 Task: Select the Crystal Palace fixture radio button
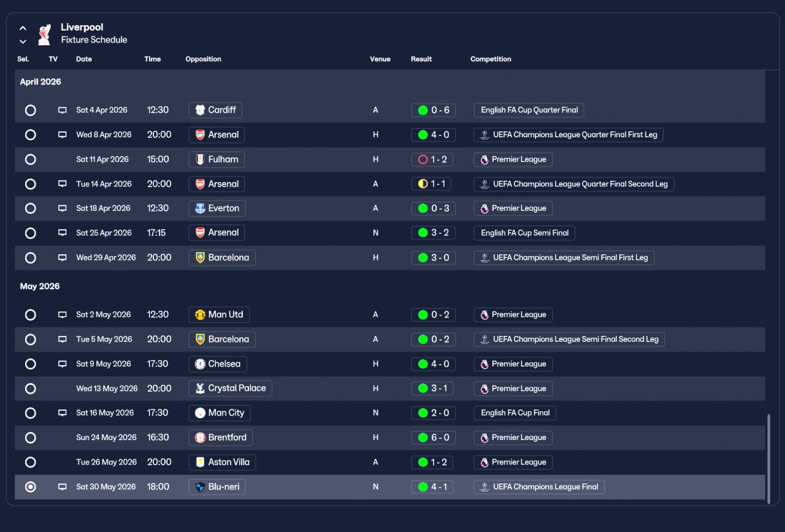[x=30, y=389]
